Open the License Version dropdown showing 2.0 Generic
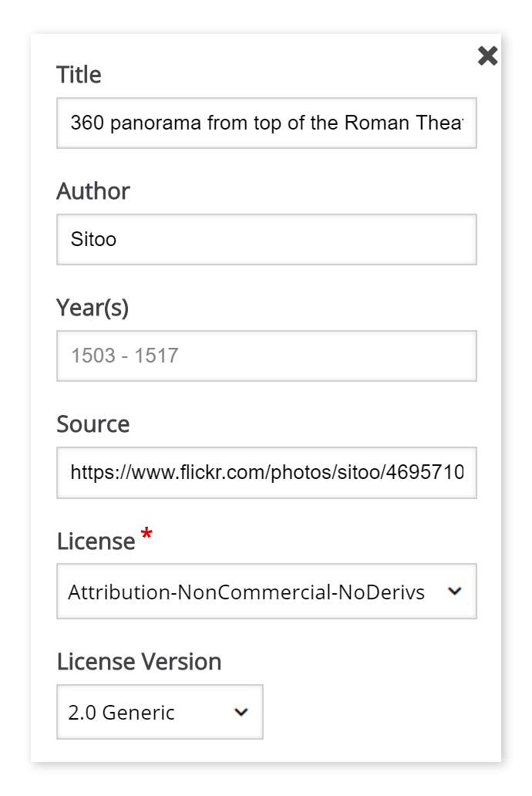The height and width of the screenshot is (796, 532). (160, 712)
